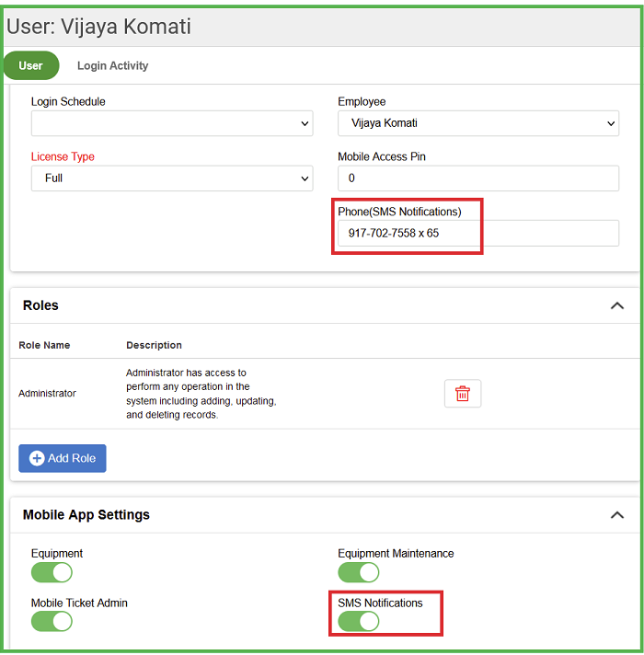644x655 pixels.
Task: Click the Add Role button
Action: tap(63, 458)
